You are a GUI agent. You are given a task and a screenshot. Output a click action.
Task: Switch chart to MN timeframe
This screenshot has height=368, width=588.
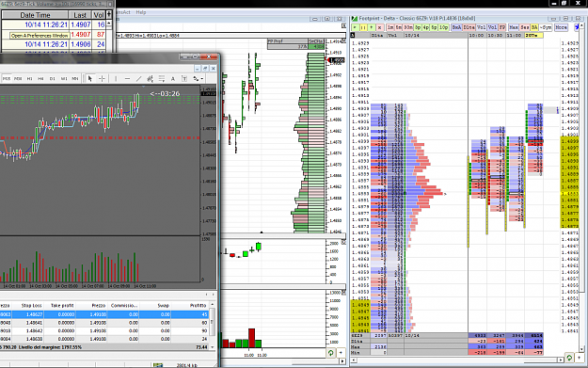point(75,78)
